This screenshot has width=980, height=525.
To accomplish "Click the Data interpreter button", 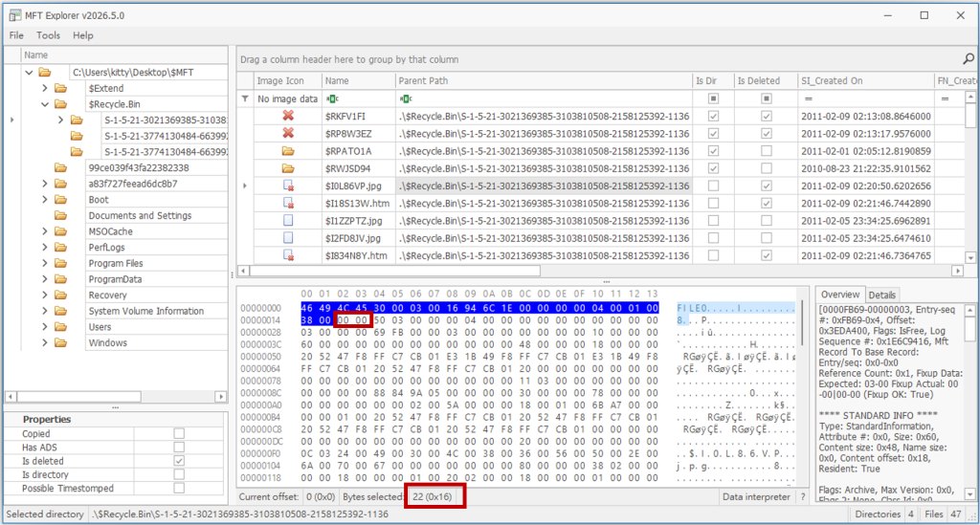I will coord(756,497).
